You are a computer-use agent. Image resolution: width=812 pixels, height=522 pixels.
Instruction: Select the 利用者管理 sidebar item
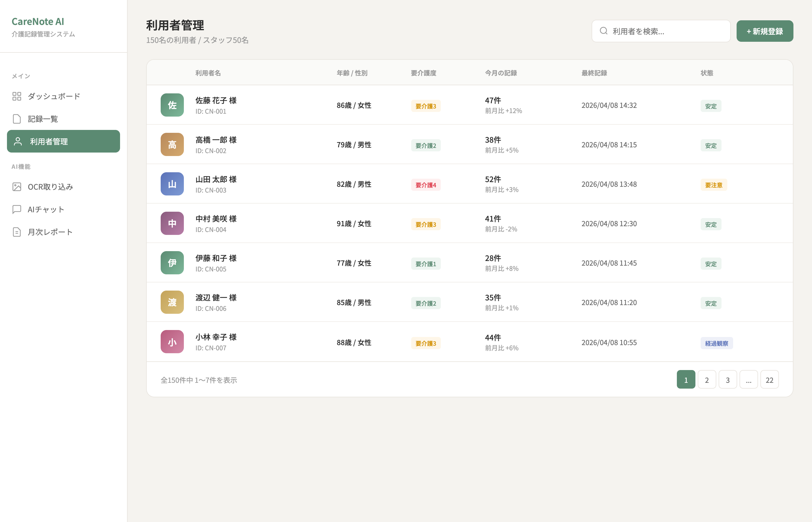[64, 141]
